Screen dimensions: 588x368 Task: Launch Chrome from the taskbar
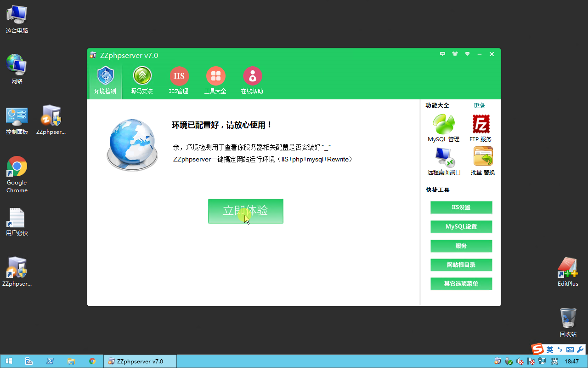pyautogui.click(x=92, y=362)
